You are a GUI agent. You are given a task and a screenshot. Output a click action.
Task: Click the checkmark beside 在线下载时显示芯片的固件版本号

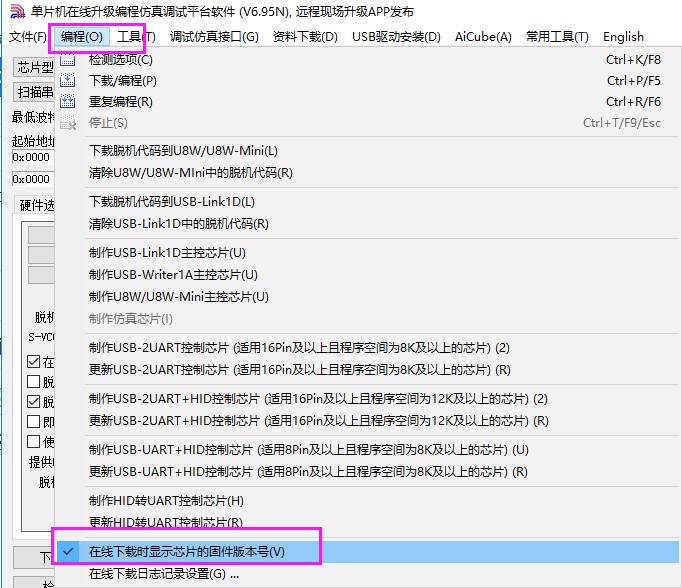(68, 551)
